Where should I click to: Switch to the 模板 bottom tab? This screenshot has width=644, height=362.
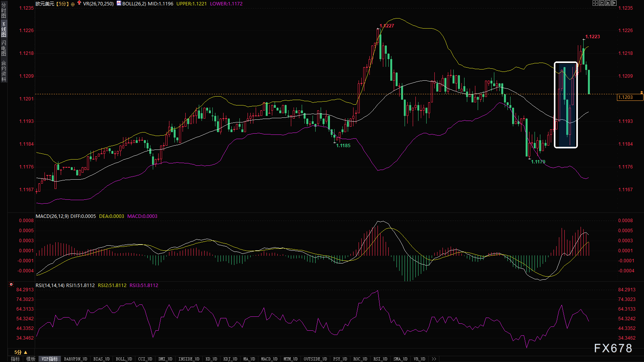click(x=31, y=359)
